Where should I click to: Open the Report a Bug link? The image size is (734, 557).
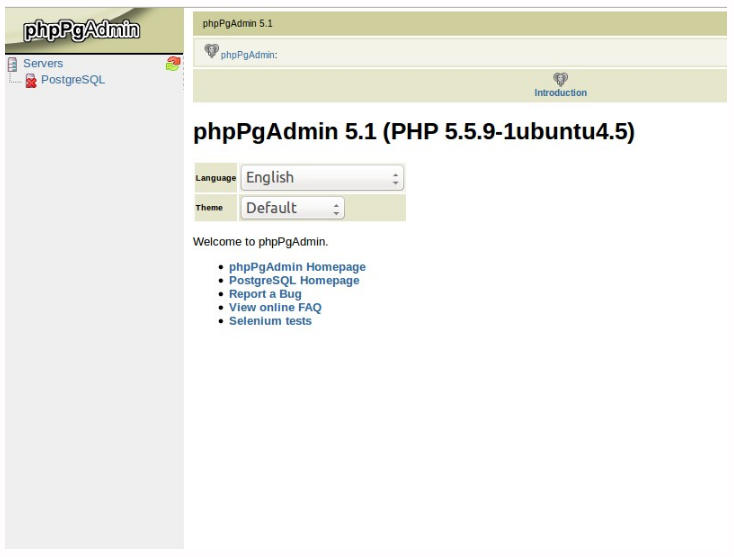(265, 294)
